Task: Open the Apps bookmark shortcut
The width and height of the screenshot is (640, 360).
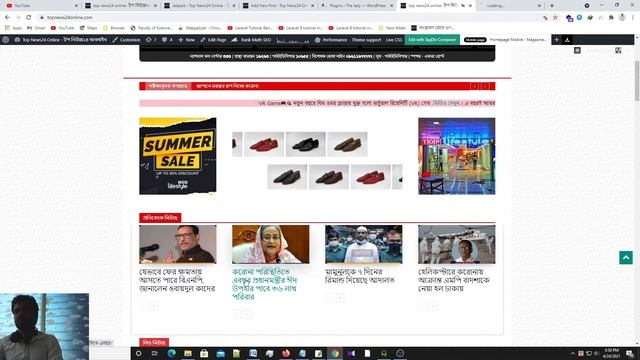Action: 13,28
